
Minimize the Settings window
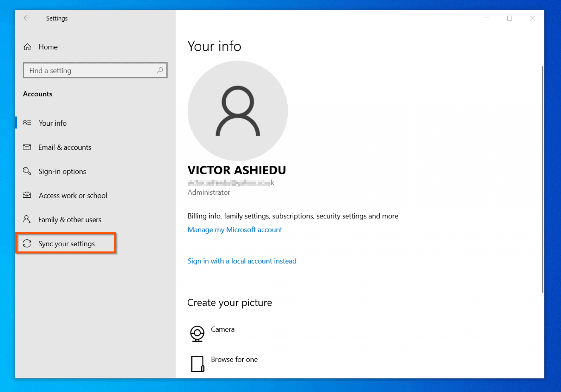(486, 18)
